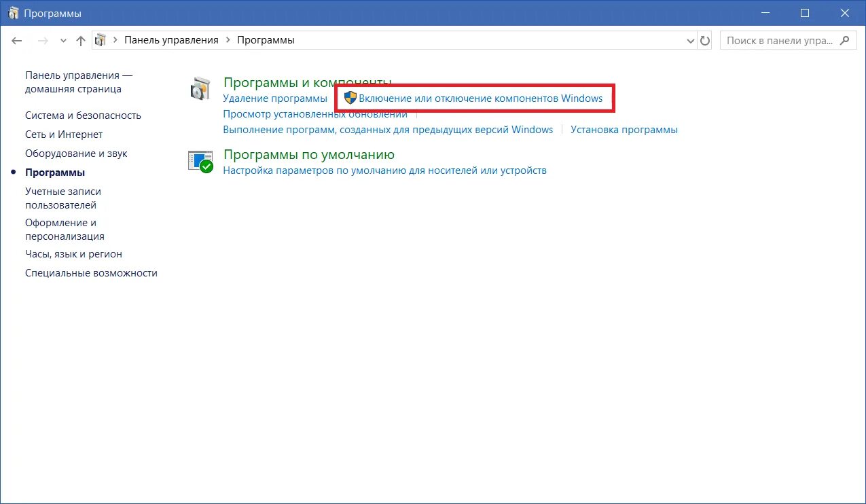The image size is (866, 504).
Task: Click 'Установка программы' link
Action: click(x=624, y=130)
